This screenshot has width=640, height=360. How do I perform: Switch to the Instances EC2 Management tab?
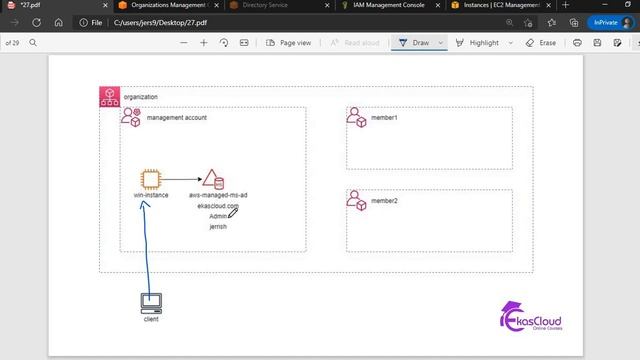(501, 5)
